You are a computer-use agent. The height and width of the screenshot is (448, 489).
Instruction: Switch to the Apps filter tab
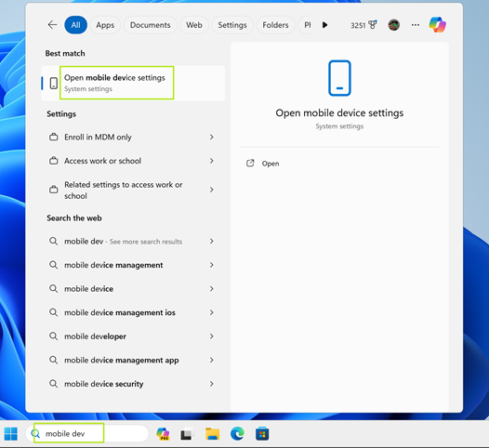coord(105,25)
